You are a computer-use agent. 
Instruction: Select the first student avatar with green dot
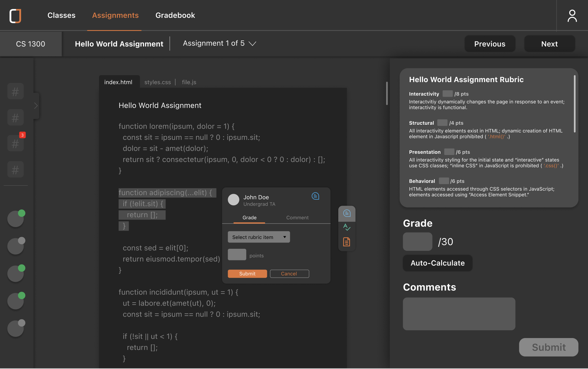(16, 219)
